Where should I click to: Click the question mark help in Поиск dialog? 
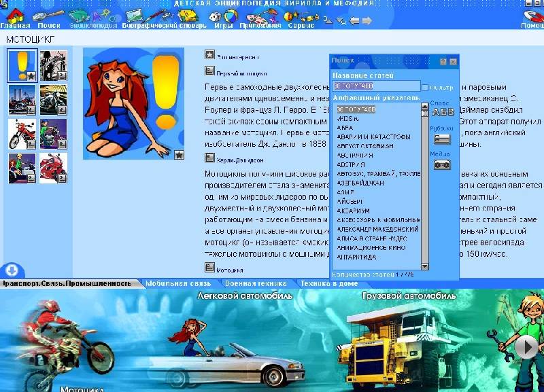443,61
